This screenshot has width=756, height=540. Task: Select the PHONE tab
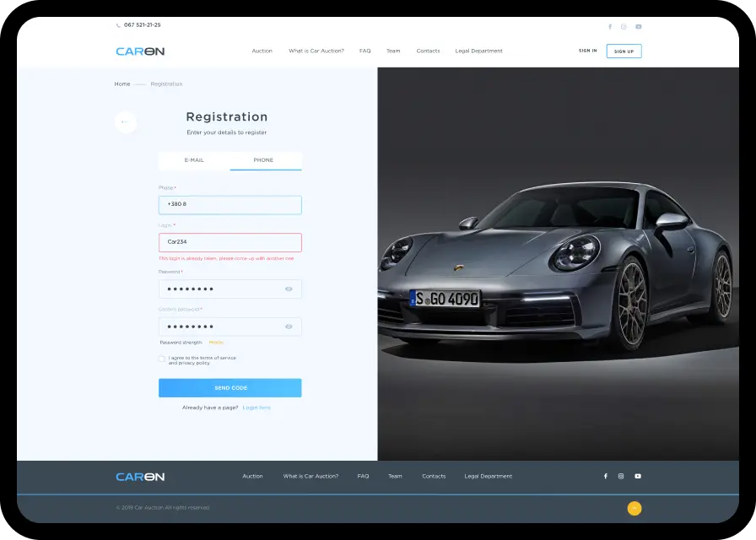pyautogui.click(x=266, y=160)
